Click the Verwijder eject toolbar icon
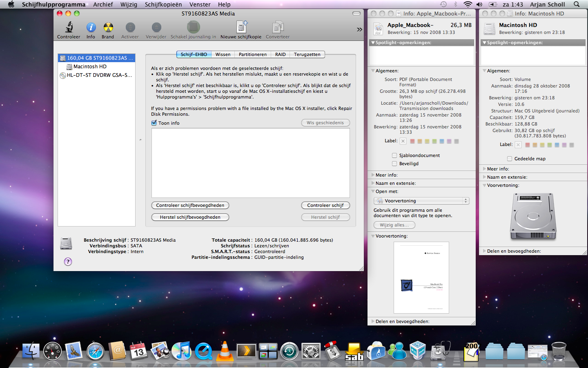The height and width of the screenshot is (368, 588). (156, 27)
